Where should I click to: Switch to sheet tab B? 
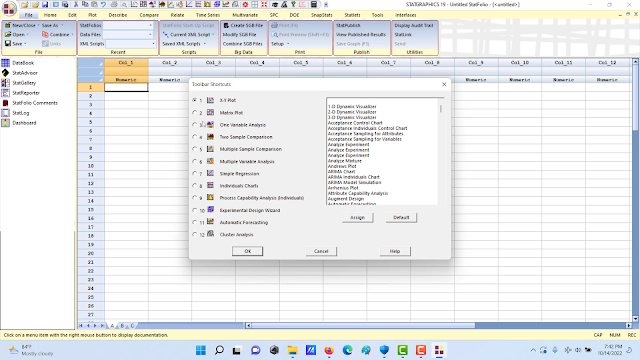coord(122,326)
